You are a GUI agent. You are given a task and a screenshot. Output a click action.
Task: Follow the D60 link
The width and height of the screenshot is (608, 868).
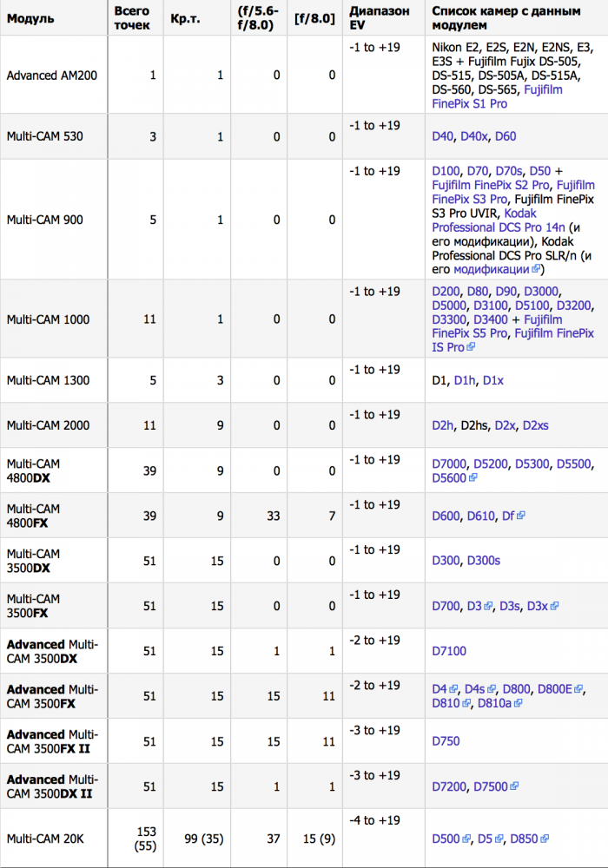pyautogui.click(x=506, y=136)
